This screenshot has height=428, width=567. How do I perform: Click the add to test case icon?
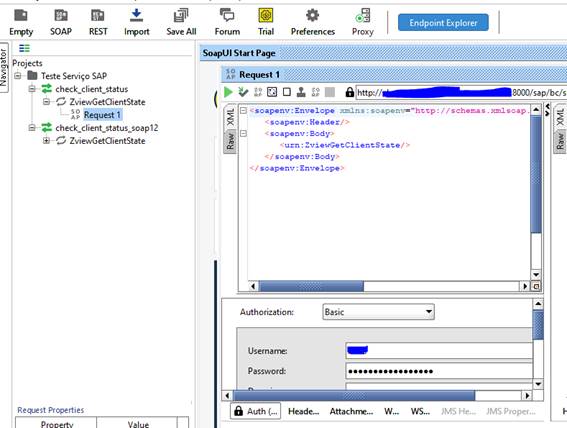point(243,92)
